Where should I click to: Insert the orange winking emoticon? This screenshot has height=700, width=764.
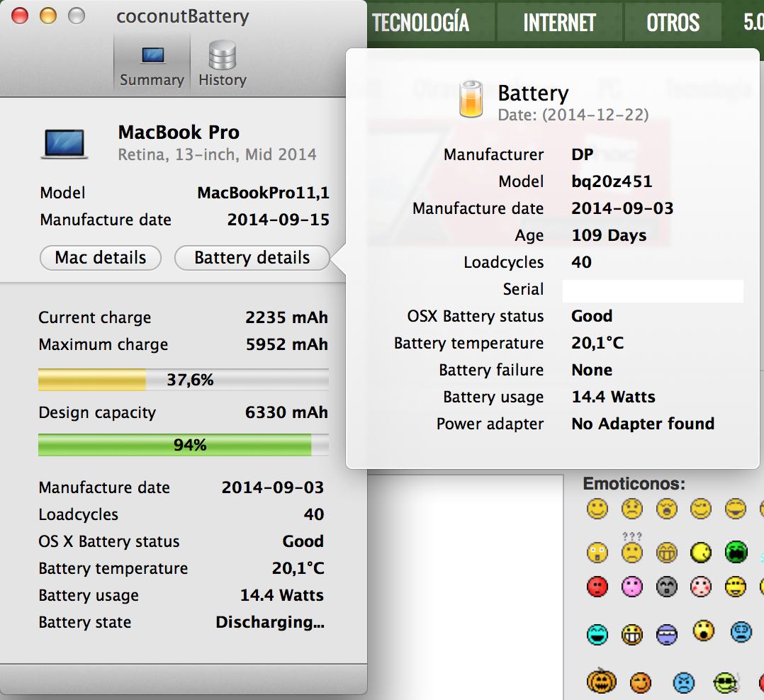(x=640, y=682)
